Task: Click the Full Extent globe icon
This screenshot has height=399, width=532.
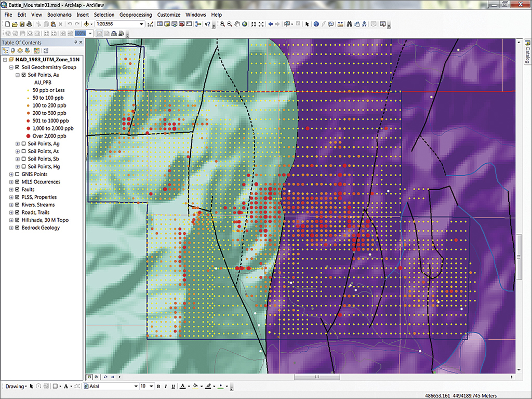Action: pos(244,24)
